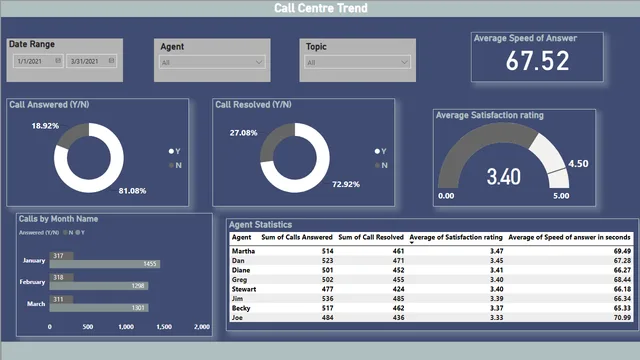Sort by Average of Speed of answer header
This screenshot has height=360, width=640.
[x=569, y=237]
